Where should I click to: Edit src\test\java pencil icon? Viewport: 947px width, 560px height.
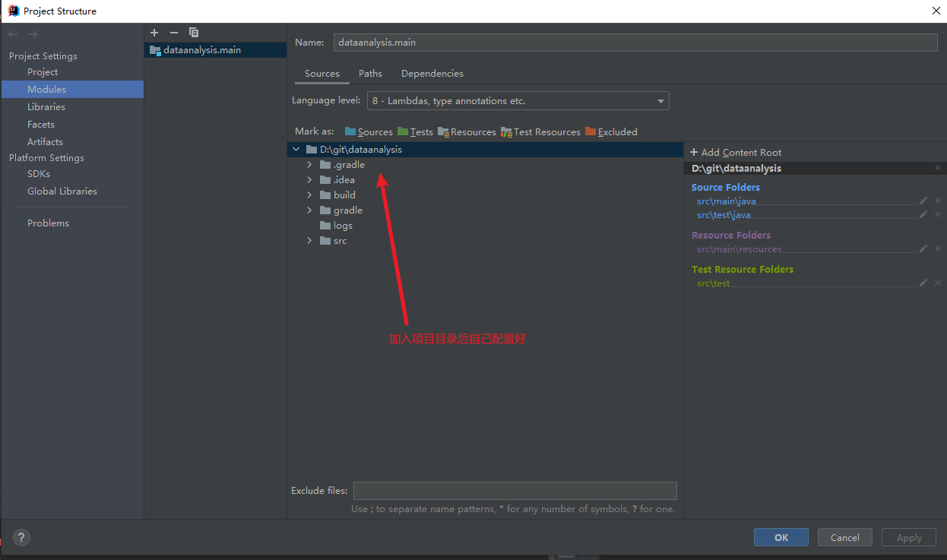923,214
